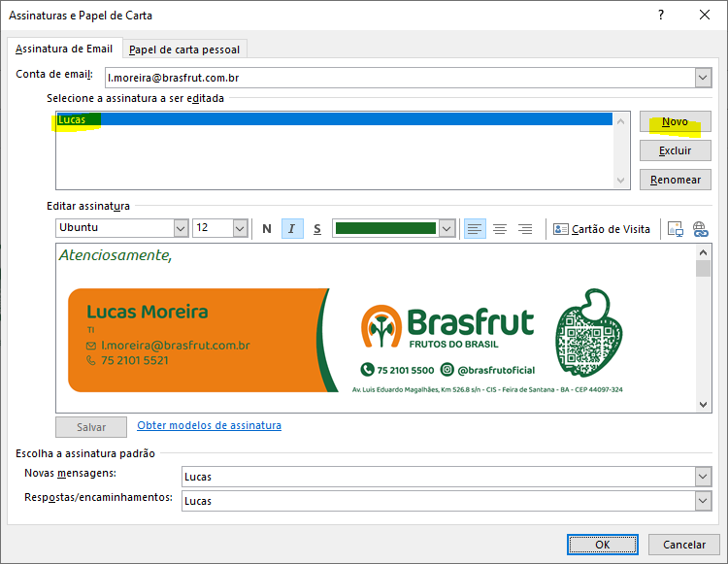
Task: Open Obter modelos de assinatura link
Action: [x=209, y=425]
